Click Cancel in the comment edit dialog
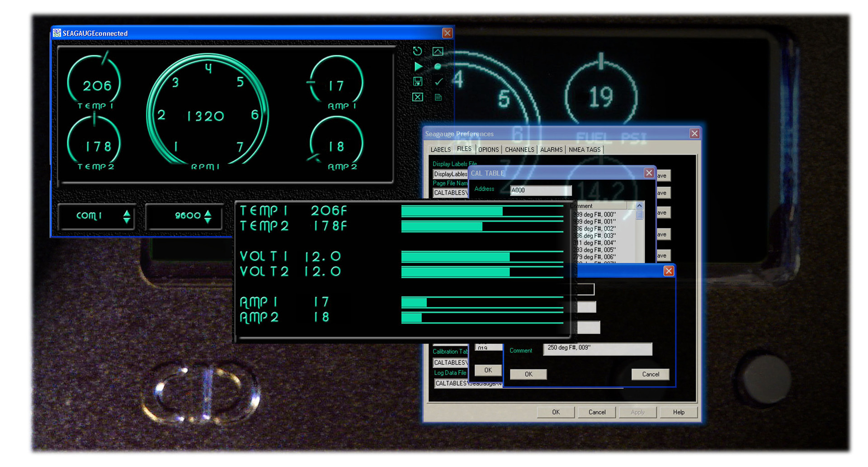 650,374
